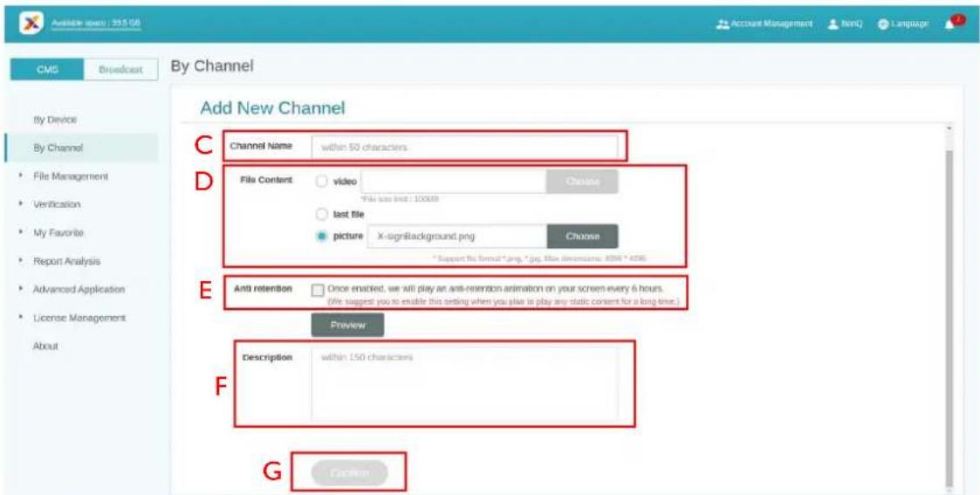Image resolution: width=980 pixels, height=495 pixels.
Task: Open Account Management
Action: pyautogui.click(x=764, y=23)
